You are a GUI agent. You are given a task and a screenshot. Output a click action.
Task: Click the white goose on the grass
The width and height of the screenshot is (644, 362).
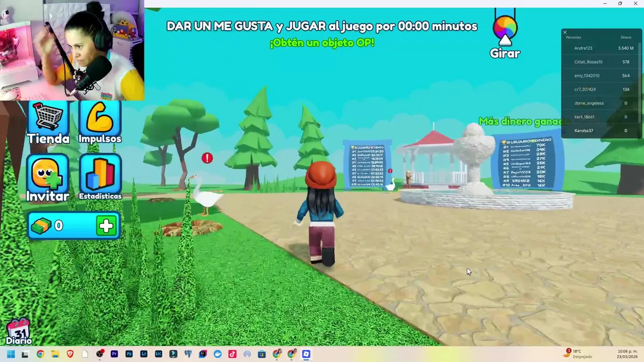pyautogui.click(x=204, y=196)
